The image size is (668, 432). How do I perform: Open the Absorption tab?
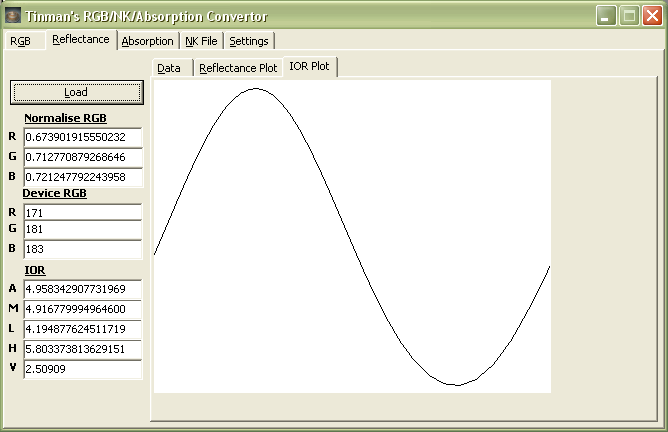(x=147, y=41)
